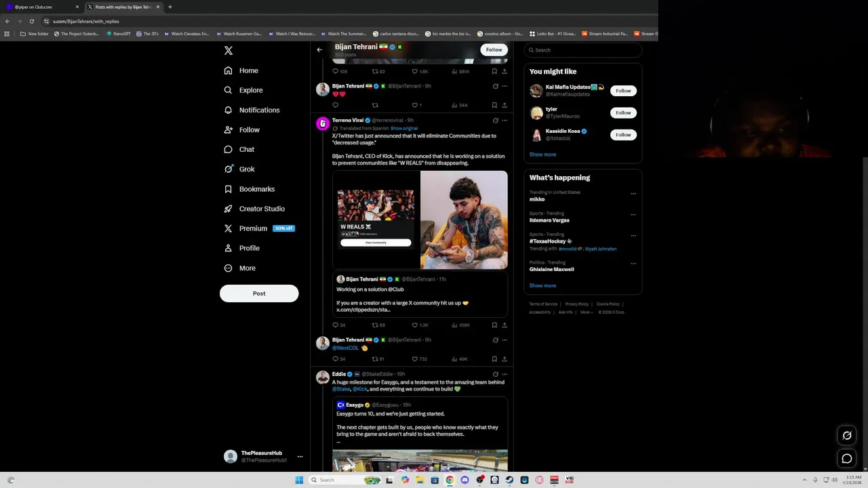Open options for Ghislaine Maxwell trend
868x488 pixels.
pos(633,264)
